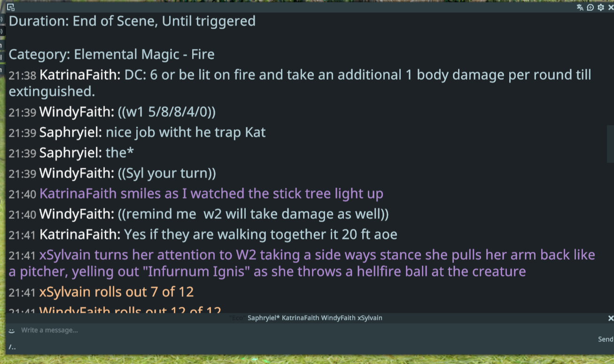Select Saphryiel* in participant list

coord(264,318)
